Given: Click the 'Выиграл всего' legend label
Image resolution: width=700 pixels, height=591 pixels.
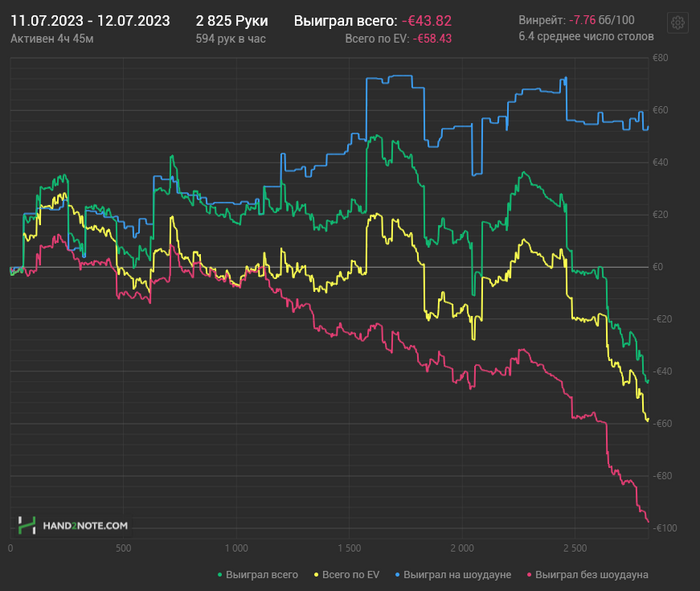Looking at the screenshot, I should coord(262,575).
